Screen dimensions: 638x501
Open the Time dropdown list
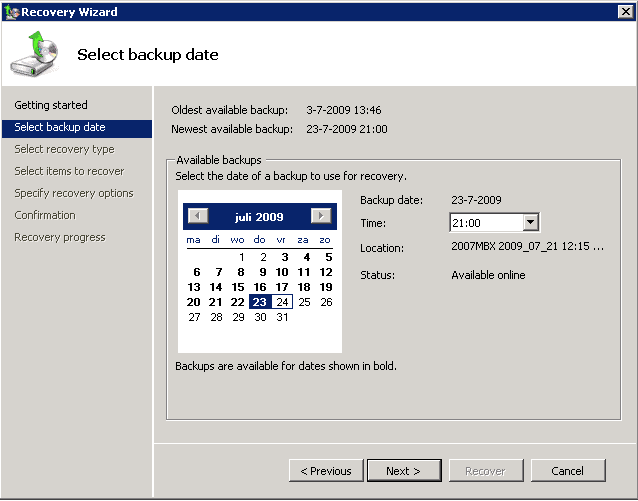pos(530,223)
